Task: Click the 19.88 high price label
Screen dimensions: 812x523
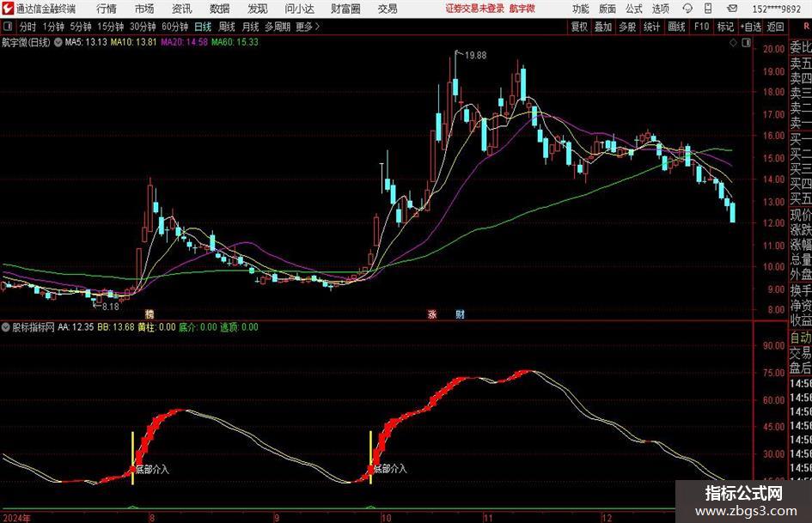Action: pos(475,55)
